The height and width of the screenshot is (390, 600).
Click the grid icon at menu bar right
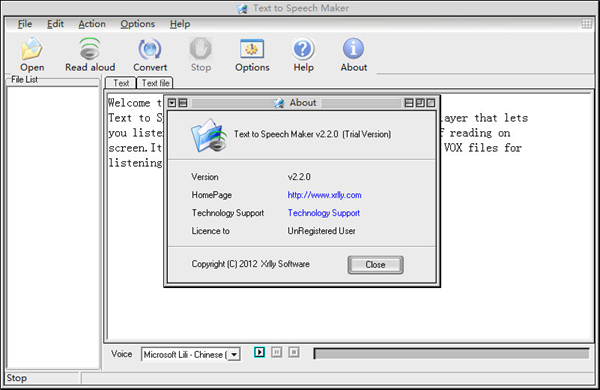click(587, 24)
